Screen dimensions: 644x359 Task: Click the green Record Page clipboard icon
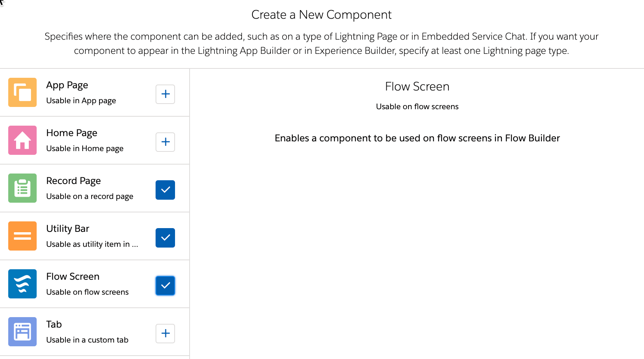coord(22,188)
